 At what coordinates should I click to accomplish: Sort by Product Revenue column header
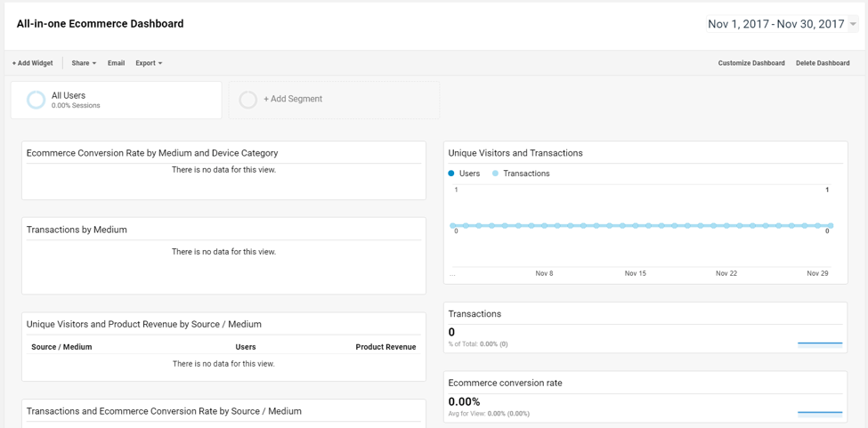[x=385, y=347]
